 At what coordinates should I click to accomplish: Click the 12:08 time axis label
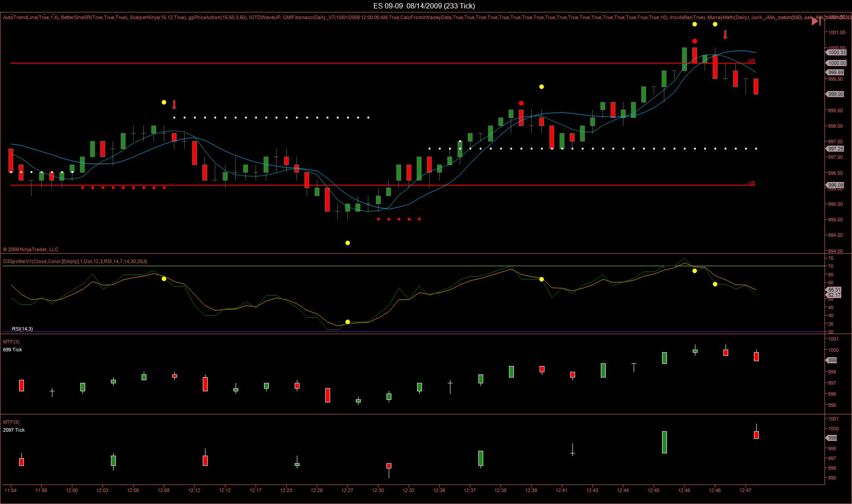click(164, 490)
